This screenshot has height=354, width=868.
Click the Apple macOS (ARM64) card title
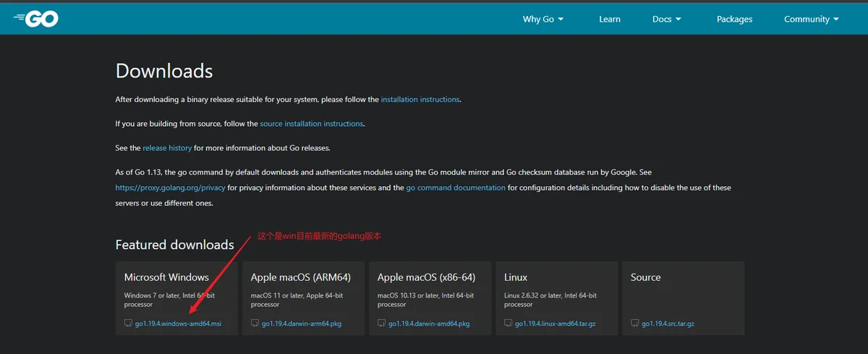[301, 277]
